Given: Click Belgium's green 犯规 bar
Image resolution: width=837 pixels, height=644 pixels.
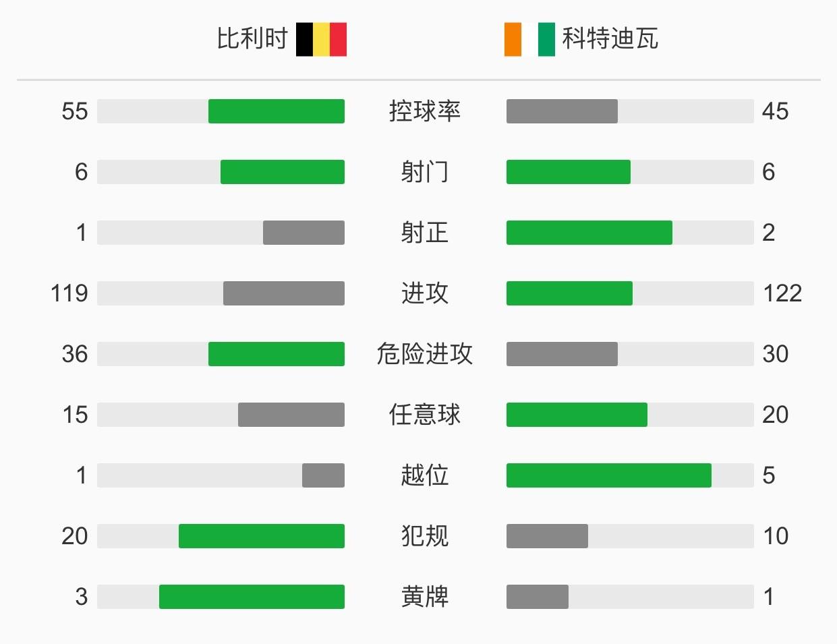Looking at the screenshot, I should click(x=262, y=536).
